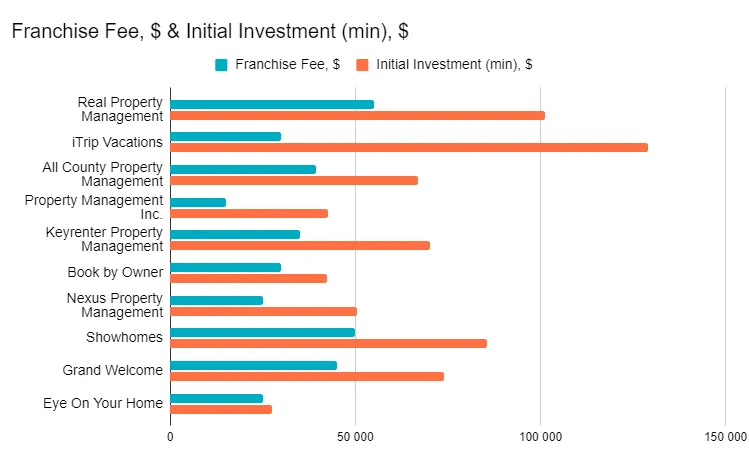The image size is (749, 466).
Task: Click the Nexus Property Management axis label
Action: 115,305
